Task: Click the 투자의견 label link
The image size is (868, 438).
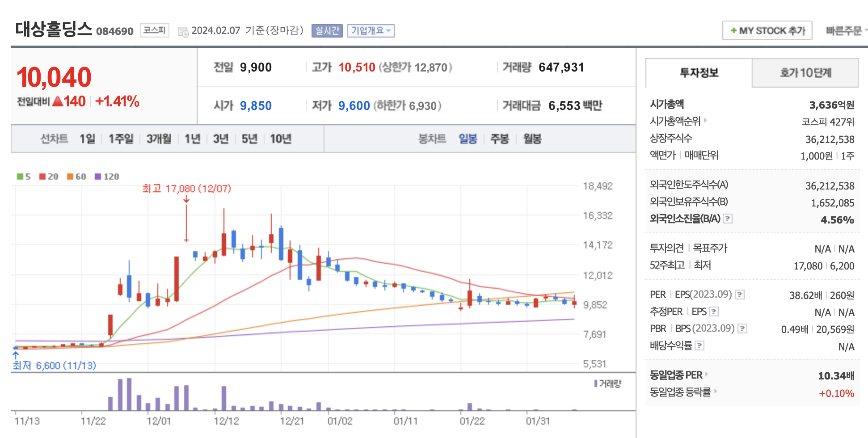Action: pos(667,248)
